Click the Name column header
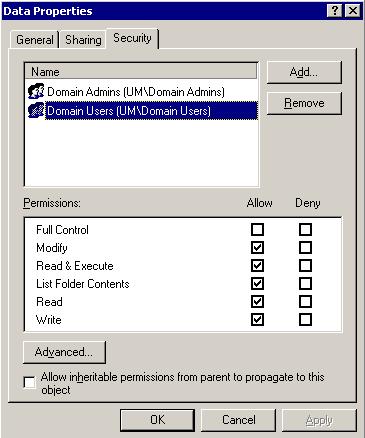The width and height of the screenshot is (365, 438). tap(141, 72)
